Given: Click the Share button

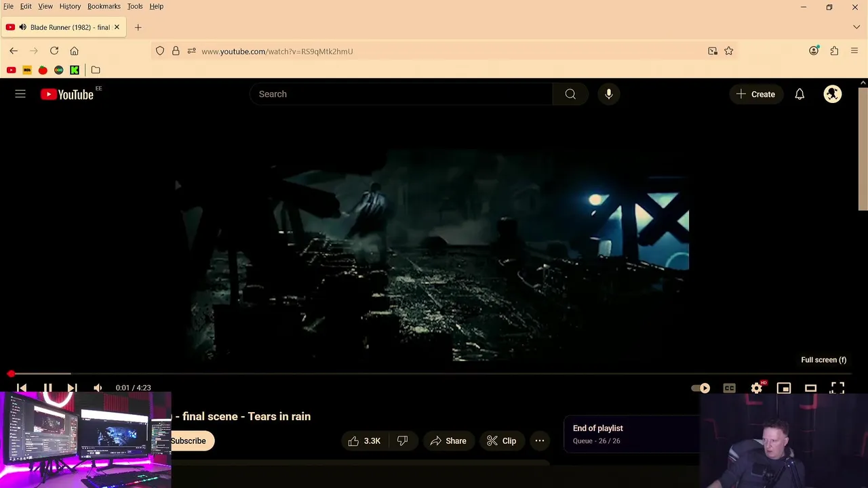Looking at the screenshot, I should pos(448,441).
